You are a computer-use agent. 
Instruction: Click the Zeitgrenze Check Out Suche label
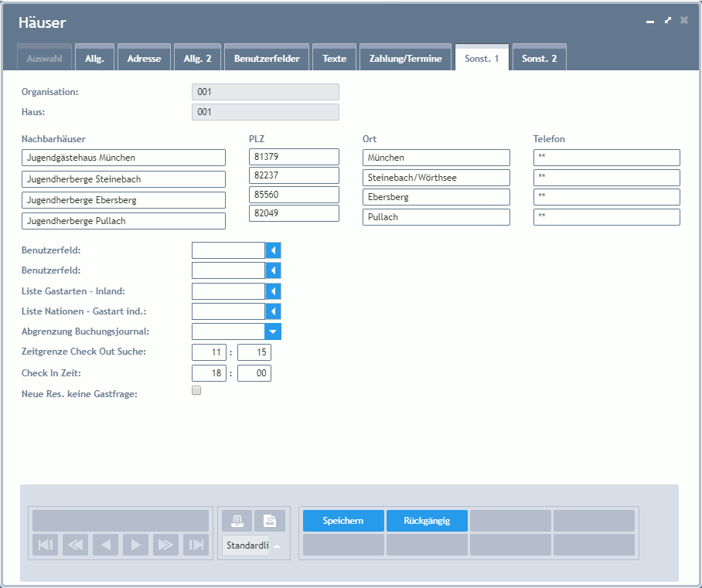(83, 352)
